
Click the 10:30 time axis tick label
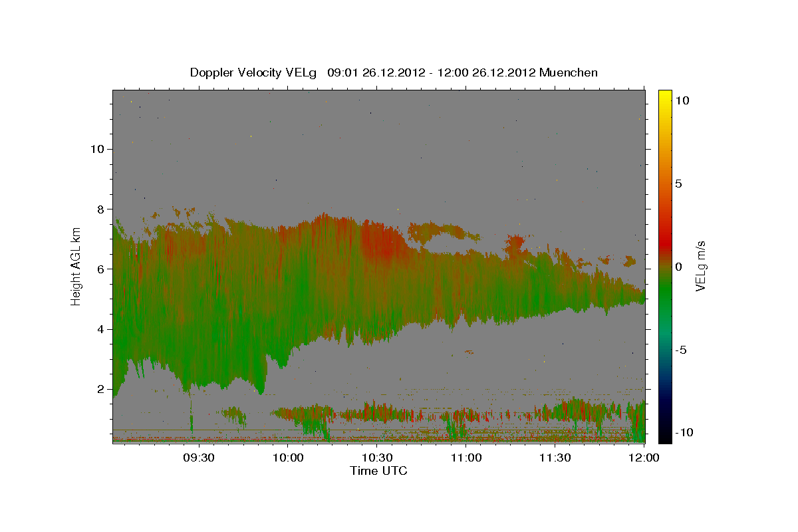click(x=378, y=458)
